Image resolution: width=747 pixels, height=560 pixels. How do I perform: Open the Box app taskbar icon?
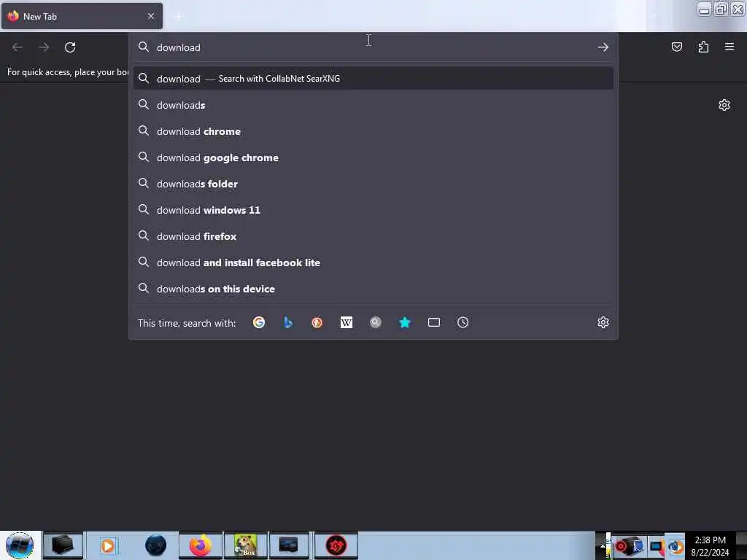pos(245,545)
